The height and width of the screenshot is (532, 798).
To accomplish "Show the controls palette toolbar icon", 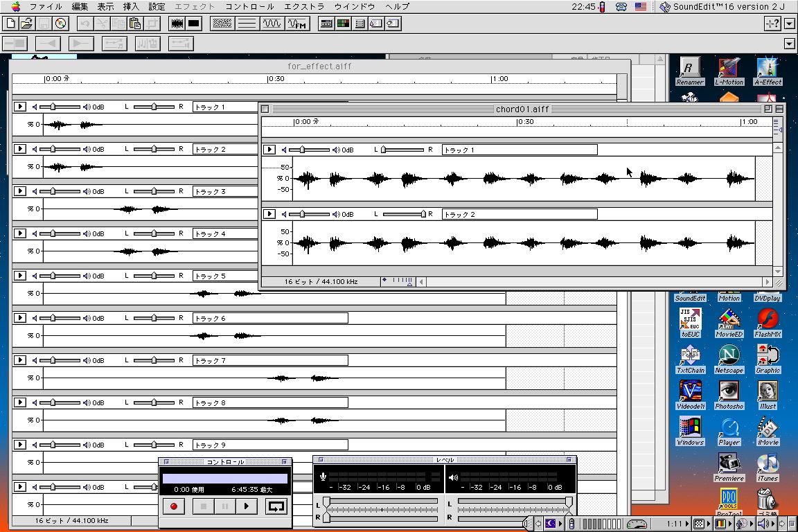I will click(326, 24).
